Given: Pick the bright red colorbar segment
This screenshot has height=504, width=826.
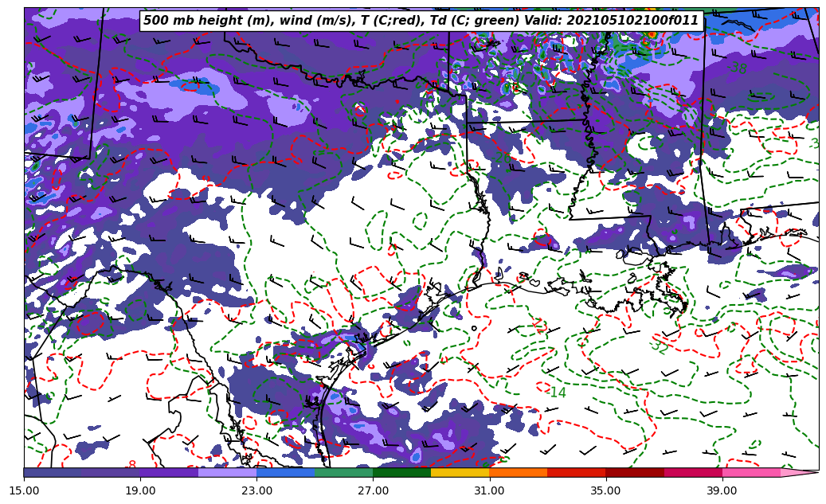Looking at the screenshot, I should click(x=577, y=472).
